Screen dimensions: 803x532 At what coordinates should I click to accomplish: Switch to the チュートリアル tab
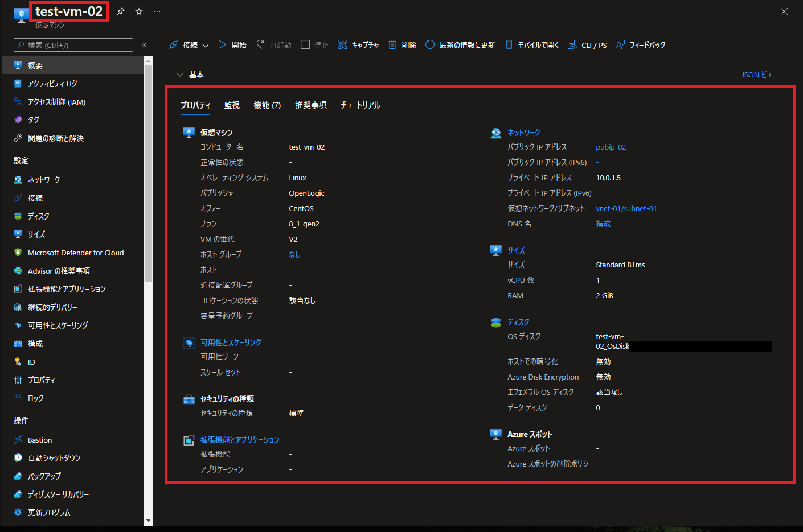[x=360, y=105]
